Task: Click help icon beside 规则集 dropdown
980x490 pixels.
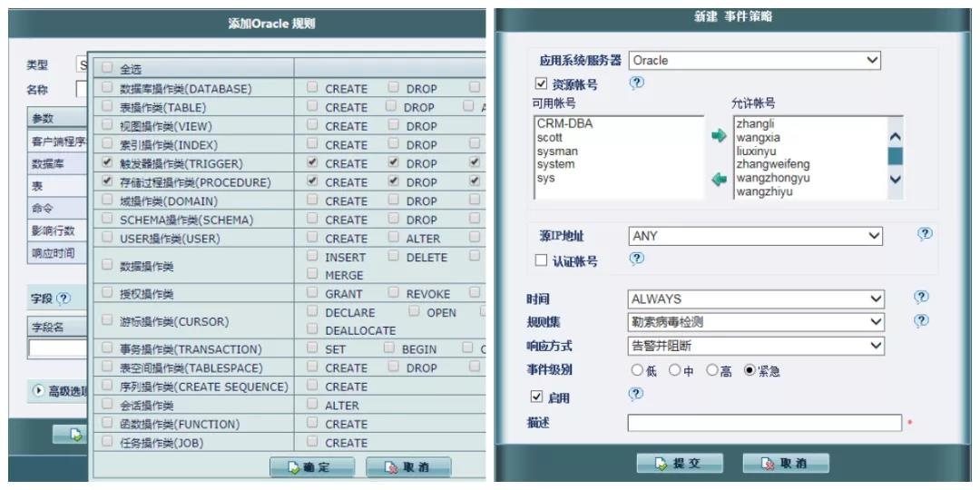Action: (921, 321)
